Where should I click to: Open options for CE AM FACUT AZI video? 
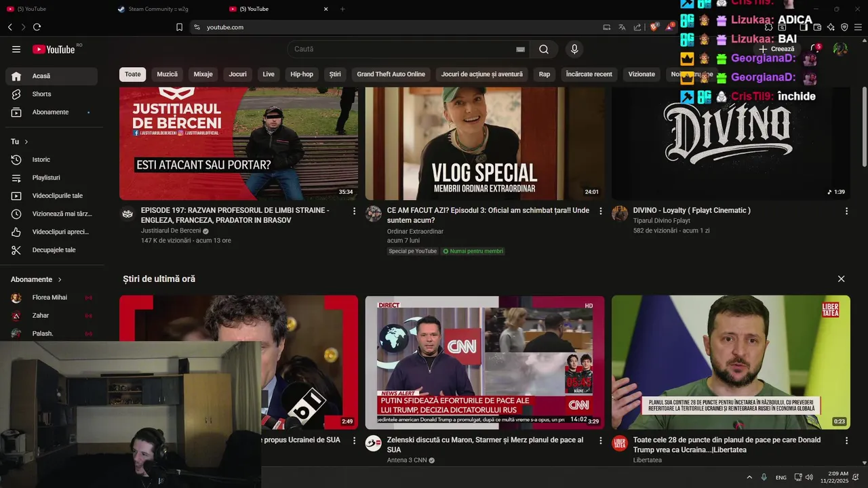600,211
